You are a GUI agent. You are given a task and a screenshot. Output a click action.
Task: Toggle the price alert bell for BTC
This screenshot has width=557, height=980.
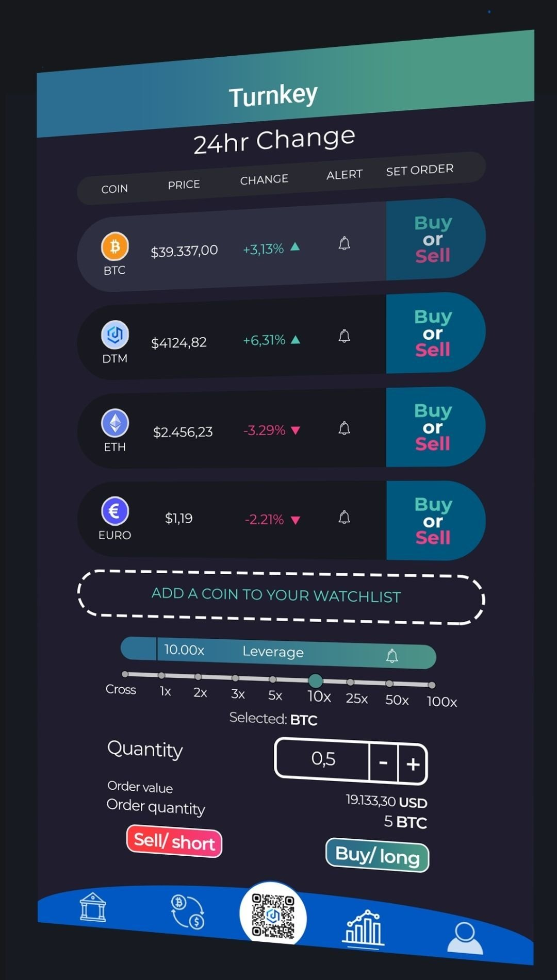(345, 243)
